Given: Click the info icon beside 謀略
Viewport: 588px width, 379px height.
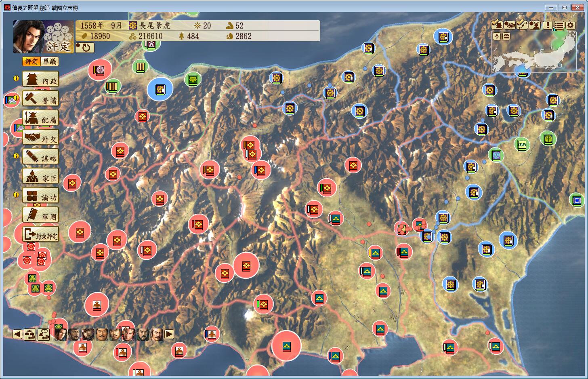Looking at the screenshot, I should point(16,156).
